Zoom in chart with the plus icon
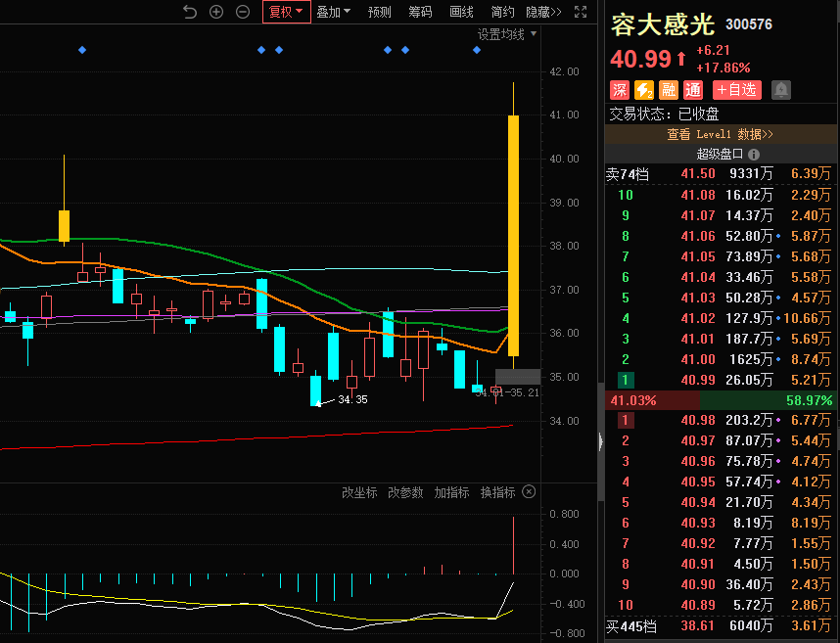840x643 pixels. pos(216,12)
